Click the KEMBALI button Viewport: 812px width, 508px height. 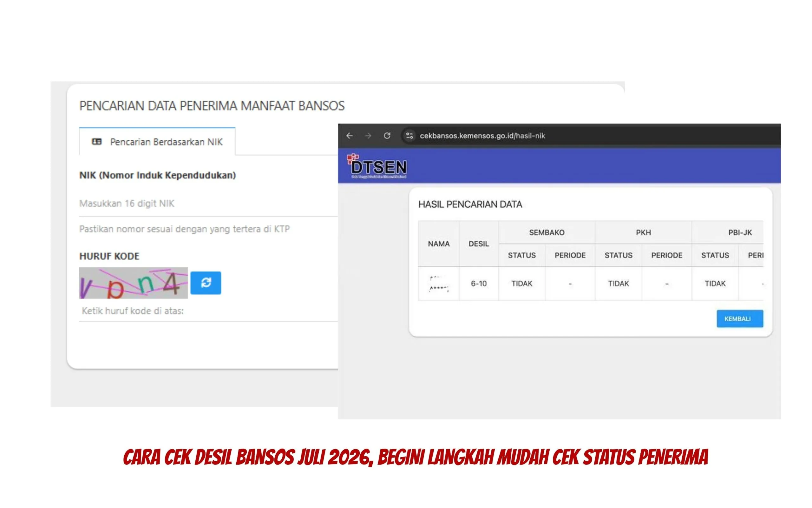pos(740,318)
